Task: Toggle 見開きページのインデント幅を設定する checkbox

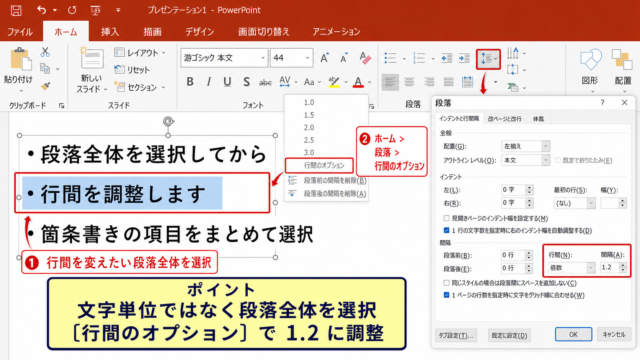Action: pos(447,218)
